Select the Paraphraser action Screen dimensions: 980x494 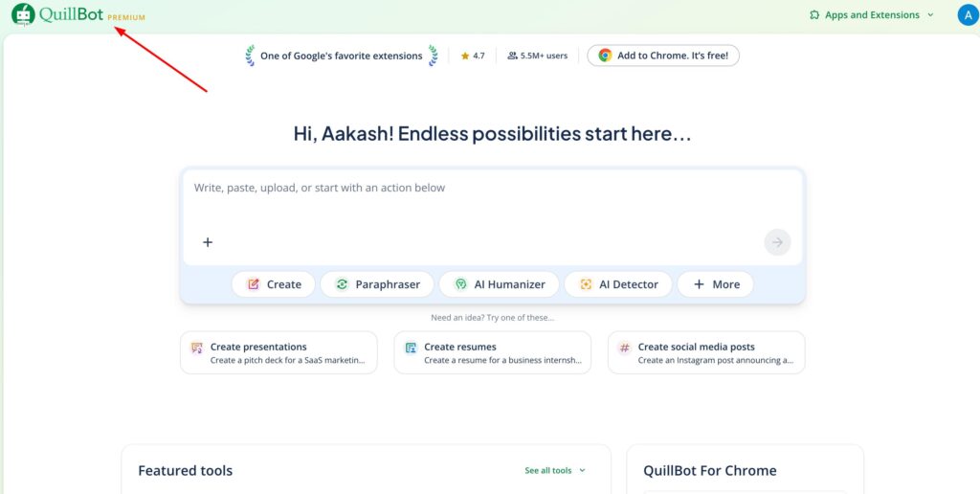(x=377, y=284)
